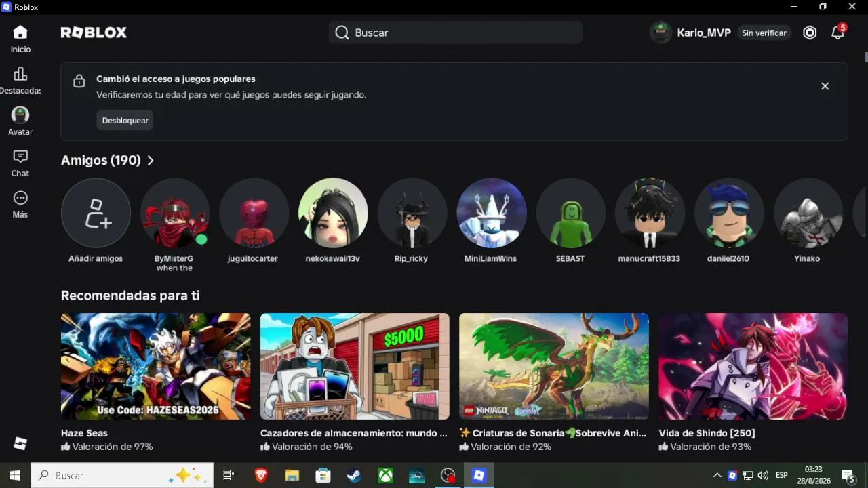Open the Criaturas de Sonaria game thumbnail
This screenshot has height=488, width=868.
coord(554,366)
